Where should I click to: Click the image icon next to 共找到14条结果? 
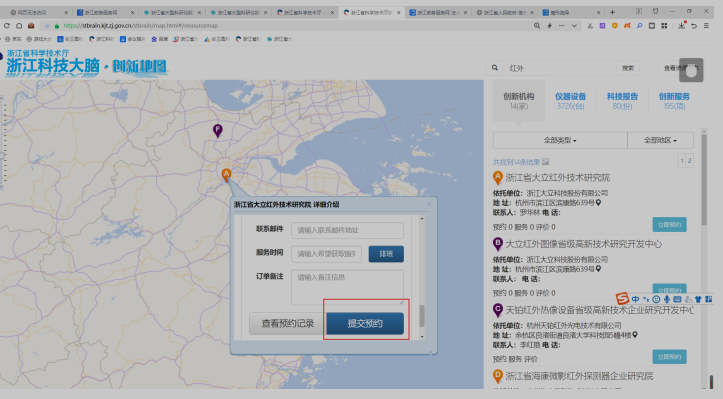(x=545, y=162)
